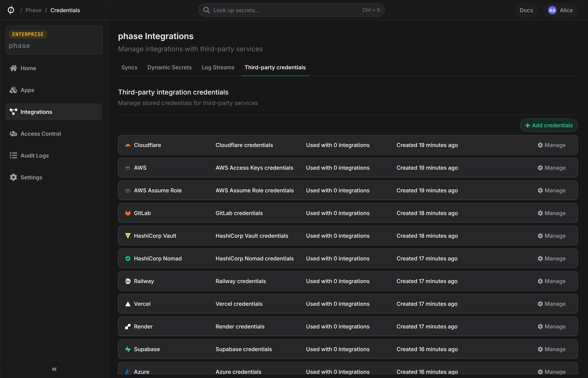588x378 pixels.
Task: Go to Home in sidebar
Action: point(54,68)
